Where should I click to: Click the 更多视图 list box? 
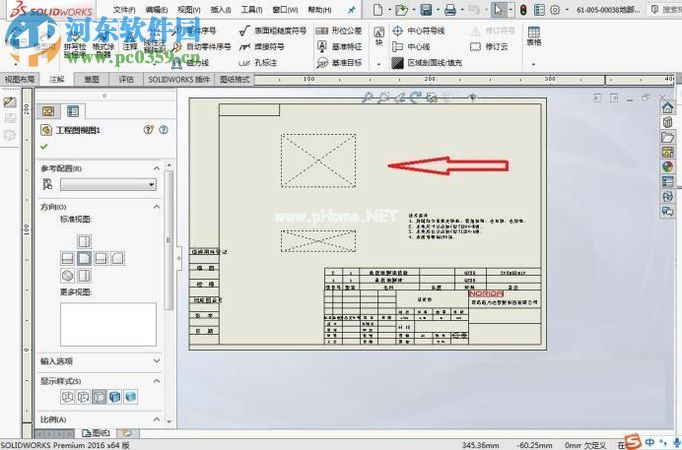[x=108, y=324]
